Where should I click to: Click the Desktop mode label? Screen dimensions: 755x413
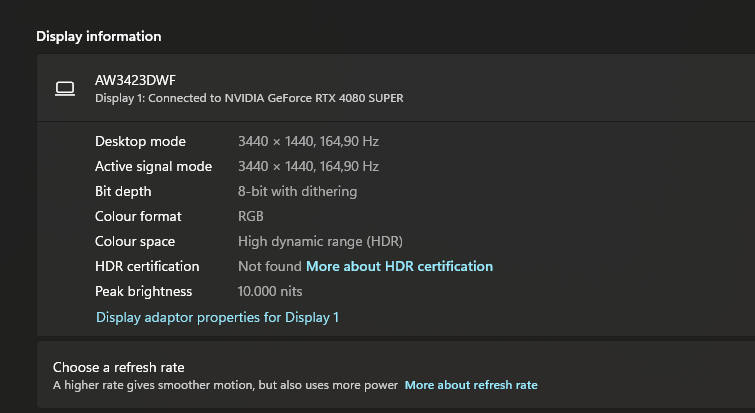140,141
